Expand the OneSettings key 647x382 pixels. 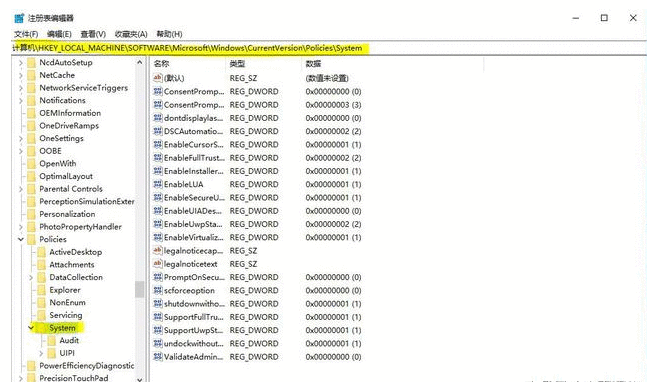coord(21,139)
